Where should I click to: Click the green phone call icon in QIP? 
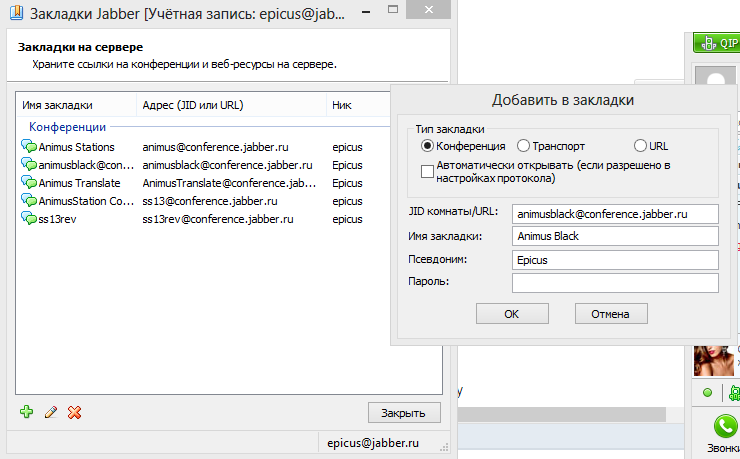724,426
